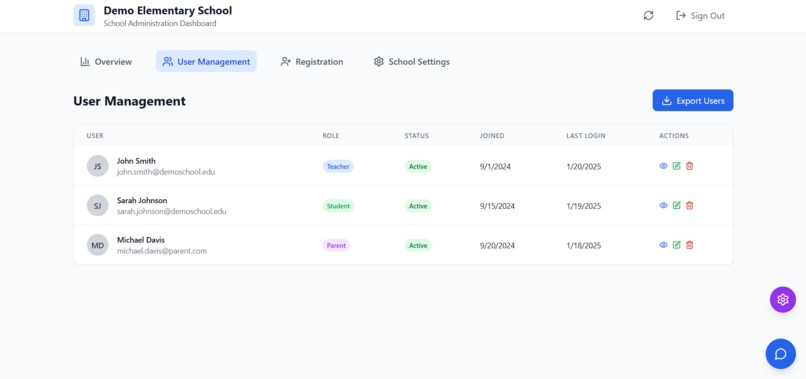Click joined date 9/20/2024

tap(497, 246)
